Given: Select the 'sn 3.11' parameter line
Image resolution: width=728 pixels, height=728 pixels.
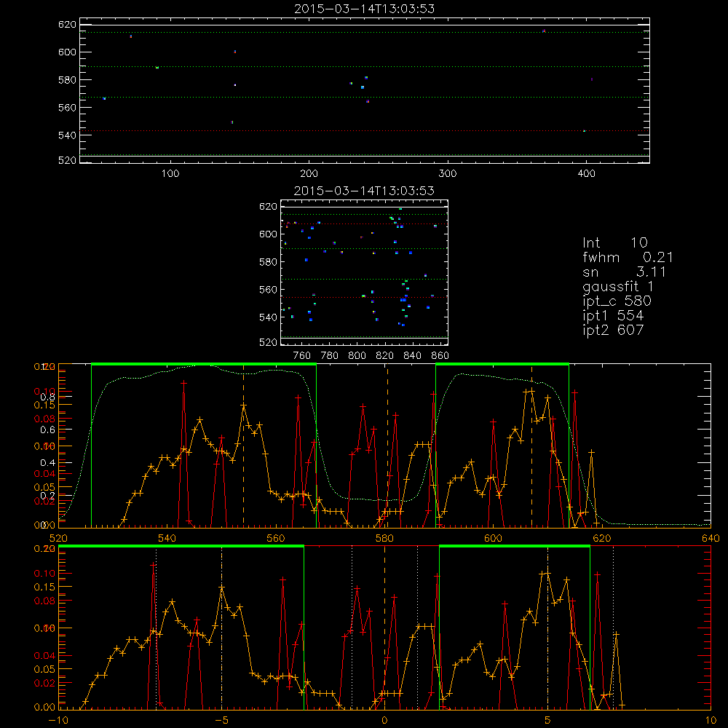Looking at the screenshot, I should (624, 272).
